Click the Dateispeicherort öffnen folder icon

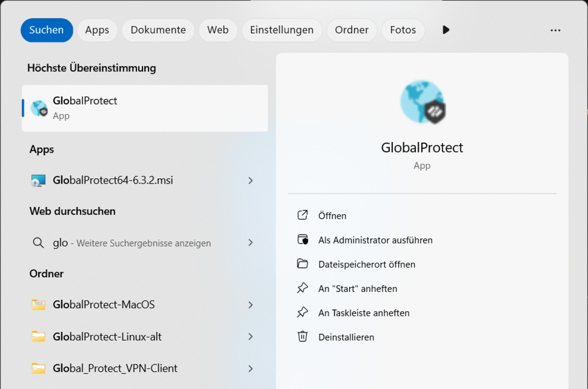click(x=303, y=264)
